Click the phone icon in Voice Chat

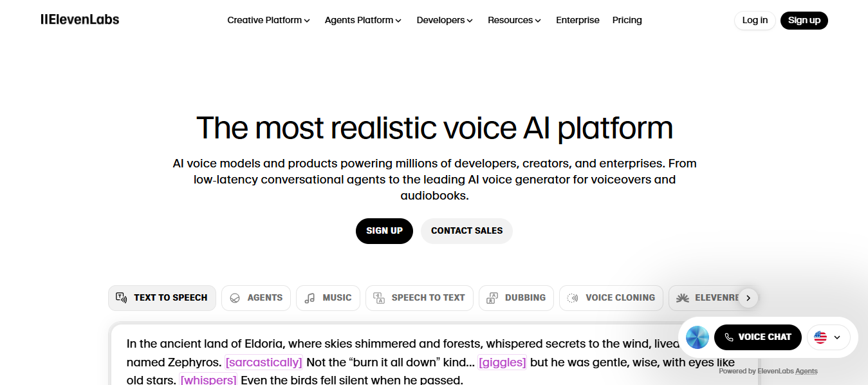point(728,337)
